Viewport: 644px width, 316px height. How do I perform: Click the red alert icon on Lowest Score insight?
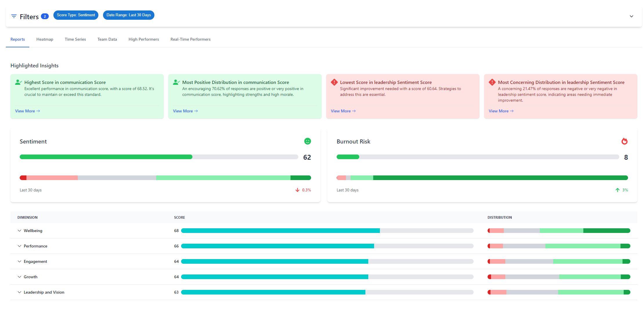click(x=334, y=82)
